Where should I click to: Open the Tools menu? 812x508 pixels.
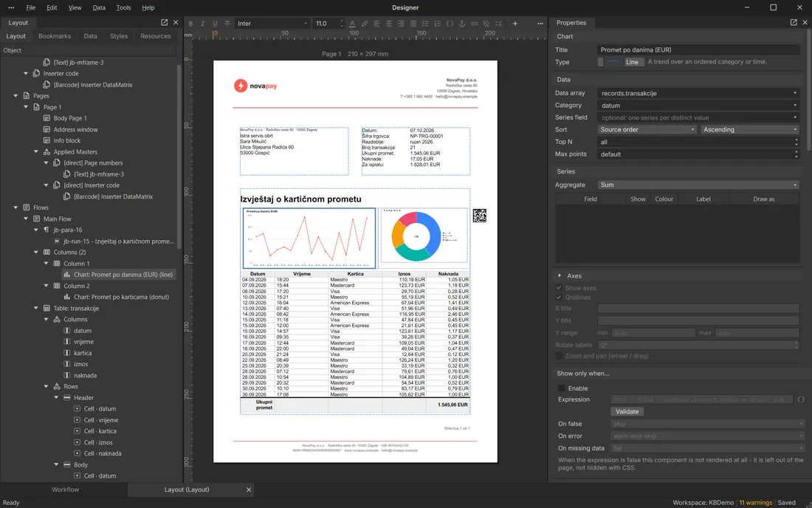[123, 8]
